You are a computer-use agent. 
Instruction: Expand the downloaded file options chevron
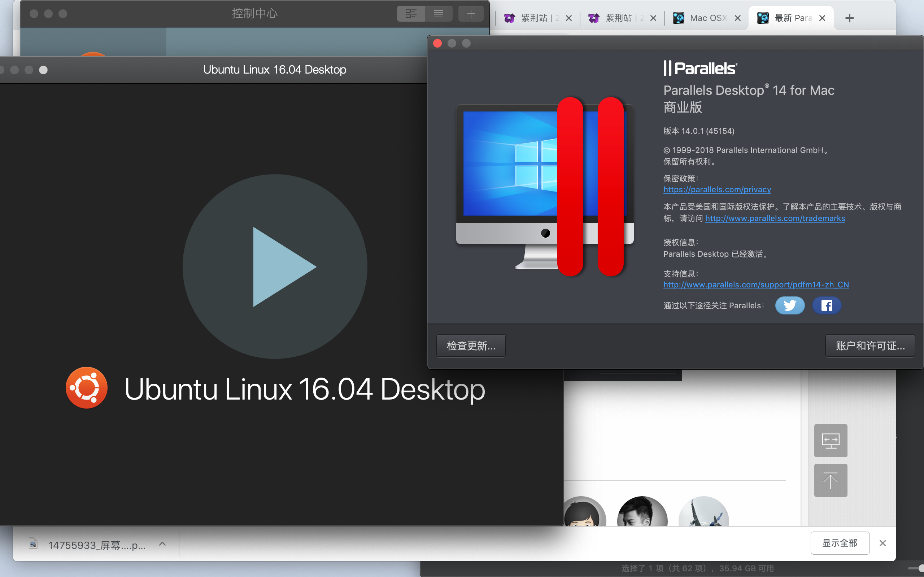click(x=162, y=544)
